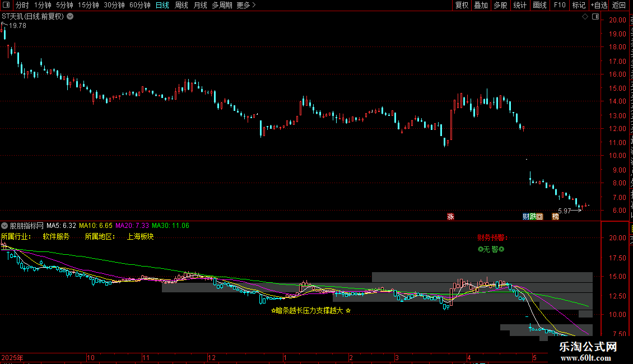The width and height of the screenshot is (633, 364).
Task: Click the 统计 statistics button
Action: click(x=519, y=5)
